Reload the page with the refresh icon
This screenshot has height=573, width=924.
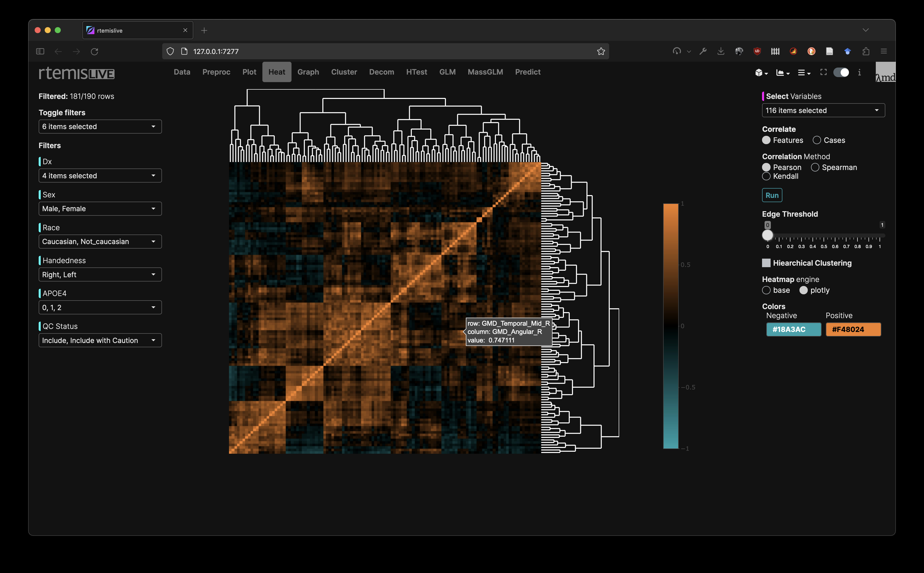pyautogui.click(x=94, y=51)
